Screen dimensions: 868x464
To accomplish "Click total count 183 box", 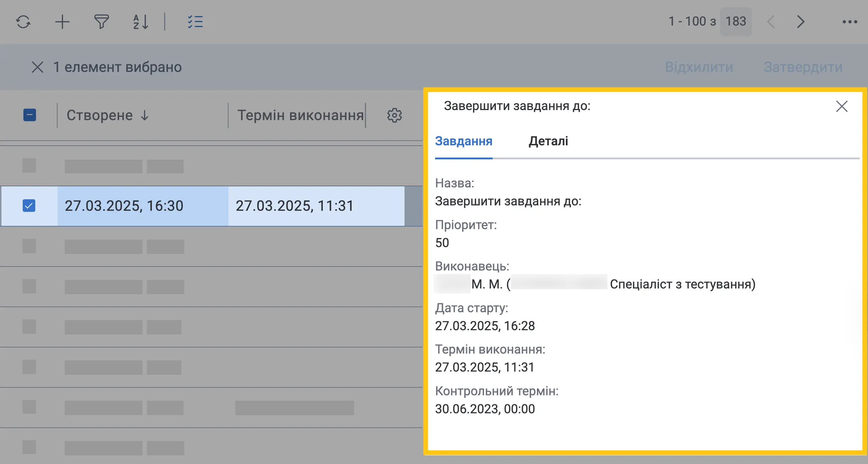I will pos(736,22).
